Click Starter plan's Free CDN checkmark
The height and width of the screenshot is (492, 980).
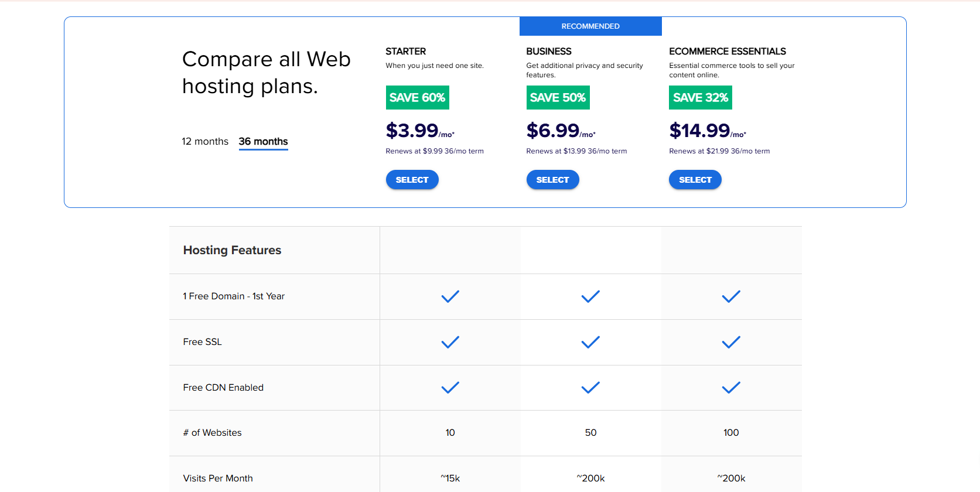[450, 387]
